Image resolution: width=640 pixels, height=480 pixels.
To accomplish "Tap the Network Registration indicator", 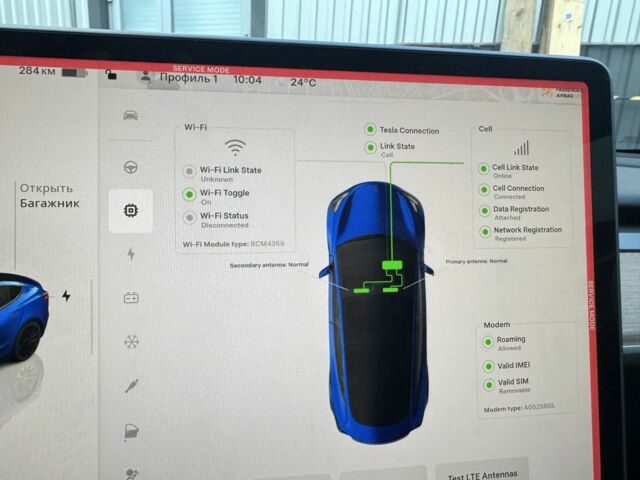I will click(485, 232).
